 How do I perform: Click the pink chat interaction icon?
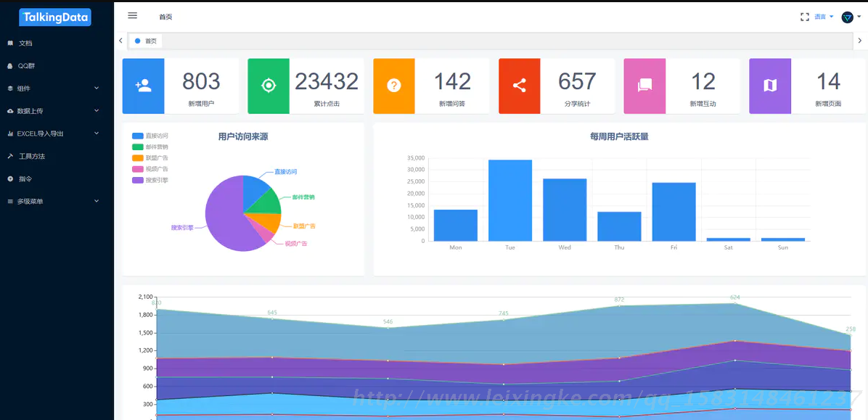click(x=644, y=86)
